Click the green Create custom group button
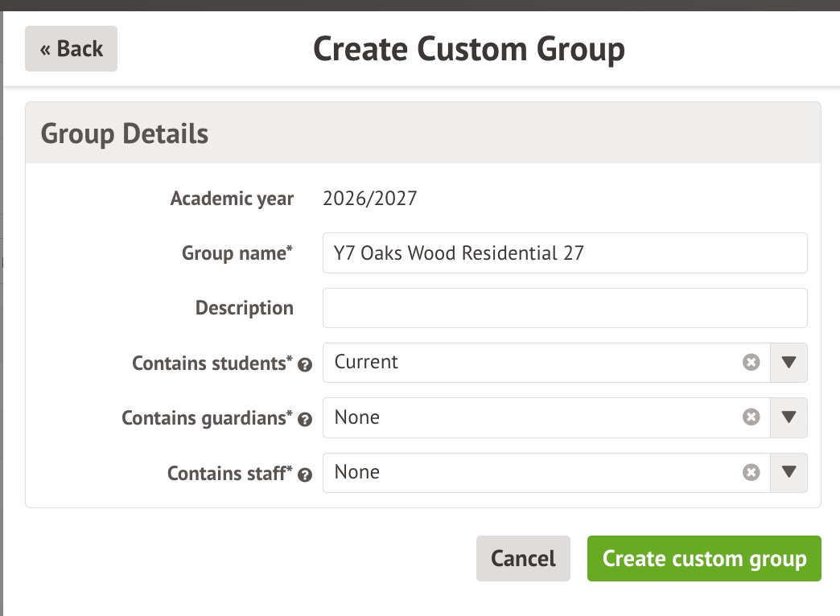The image size is (840, 616). pyautogui.click(x=704, y=558)
